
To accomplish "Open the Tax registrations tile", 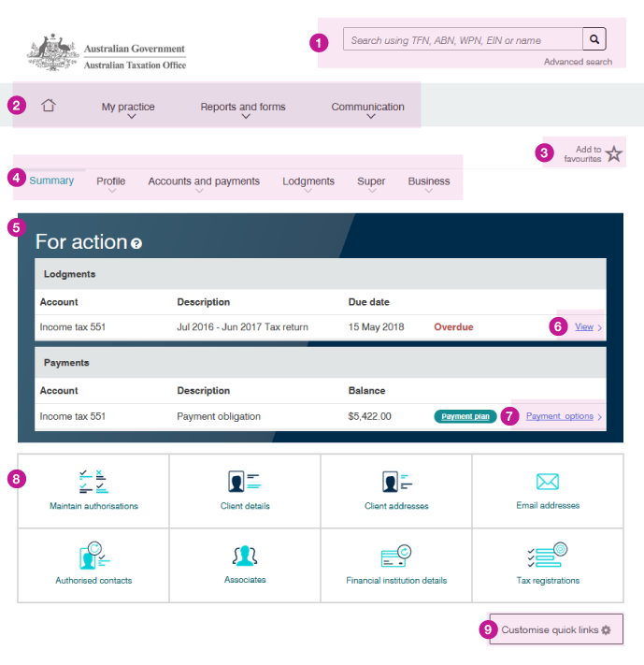I will [548, 564].
